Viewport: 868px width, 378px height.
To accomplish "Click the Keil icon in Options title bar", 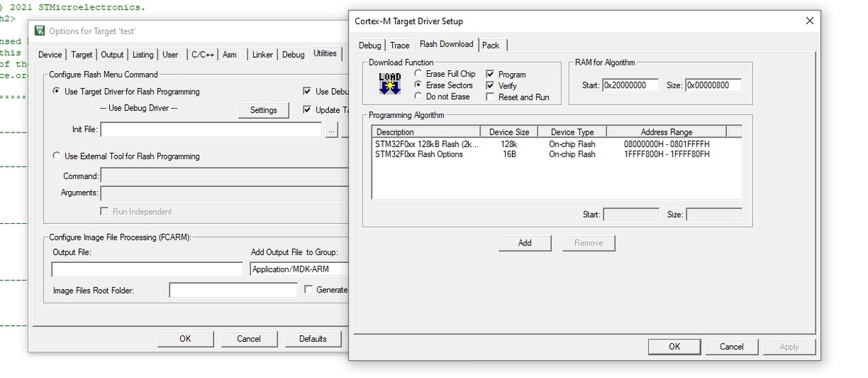I will (x=40, y=31).
